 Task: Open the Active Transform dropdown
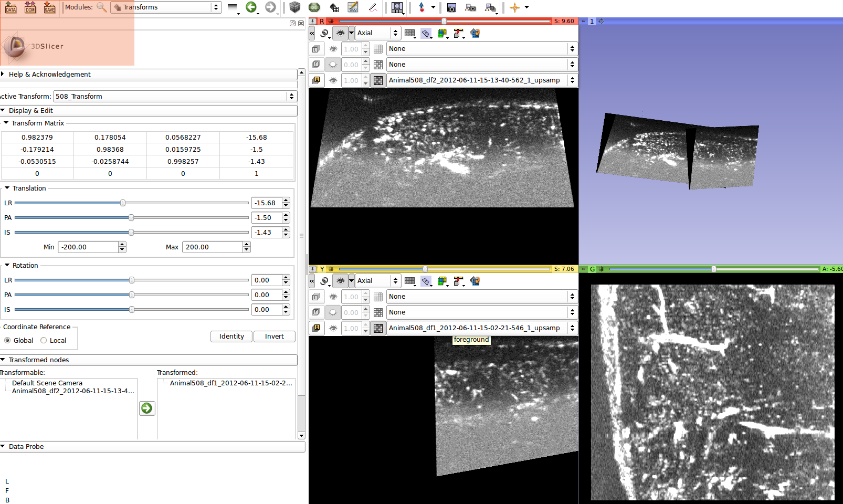coord(175,96)
